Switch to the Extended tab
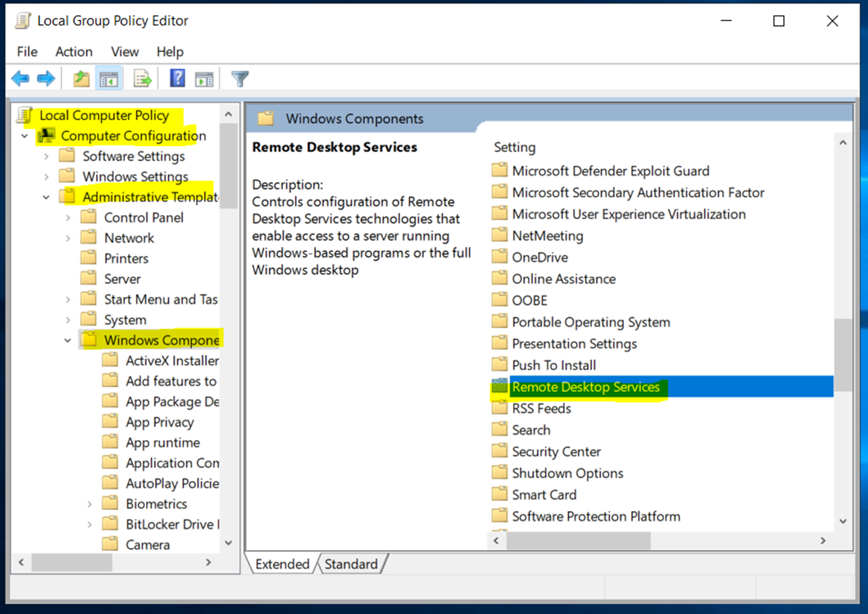Viewport: 868px width, 614px height. pos(282,564)
